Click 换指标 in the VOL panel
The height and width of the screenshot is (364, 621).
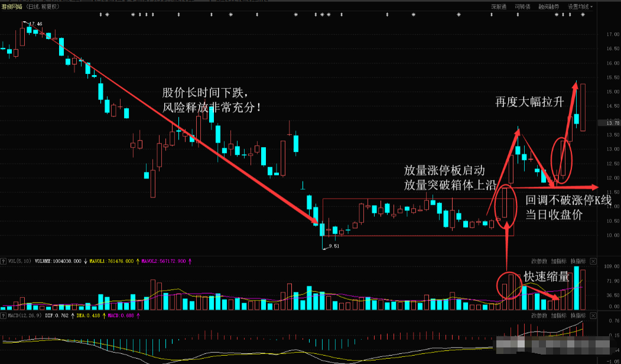coord(578,261)
